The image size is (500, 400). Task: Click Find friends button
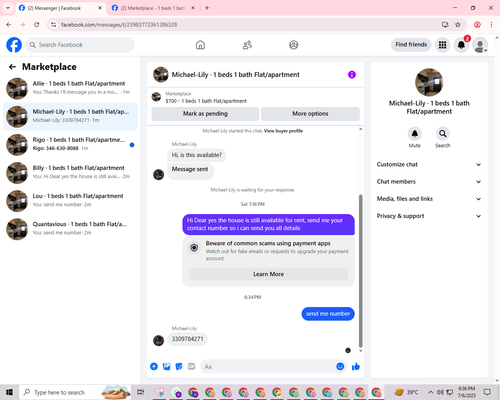(411, 45)
